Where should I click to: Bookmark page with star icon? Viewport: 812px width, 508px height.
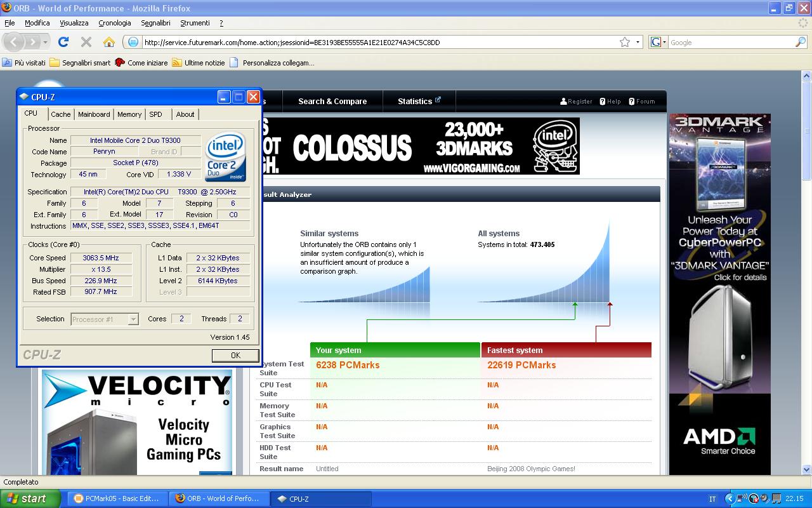point(625,42)
